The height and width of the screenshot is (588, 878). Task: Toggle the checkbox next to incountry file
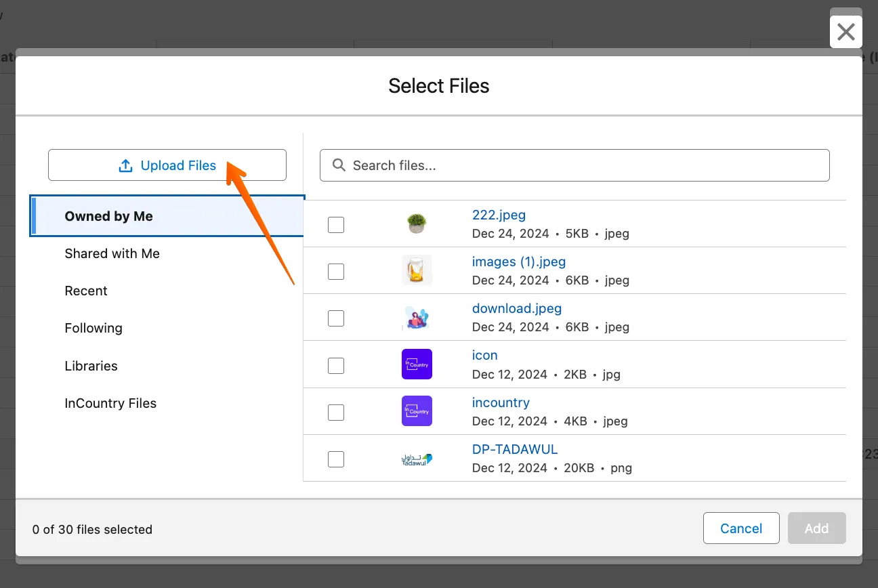pos(336,413)
